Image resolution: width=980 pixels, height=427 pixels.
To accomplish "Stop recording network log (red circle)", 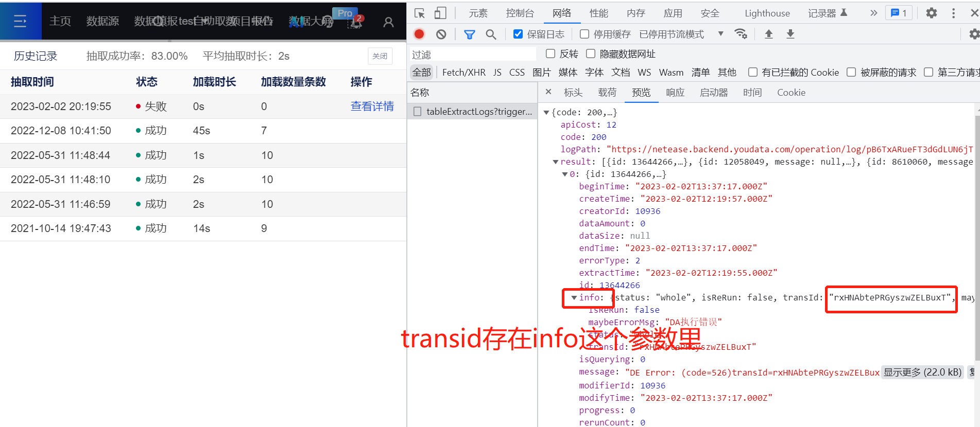I will point(419,34).
